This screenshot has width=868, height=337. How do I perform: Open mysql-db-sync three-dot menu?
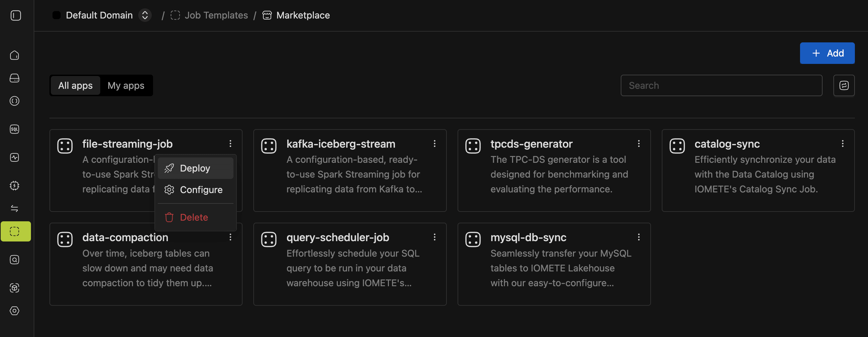click(x=639, y=237)
